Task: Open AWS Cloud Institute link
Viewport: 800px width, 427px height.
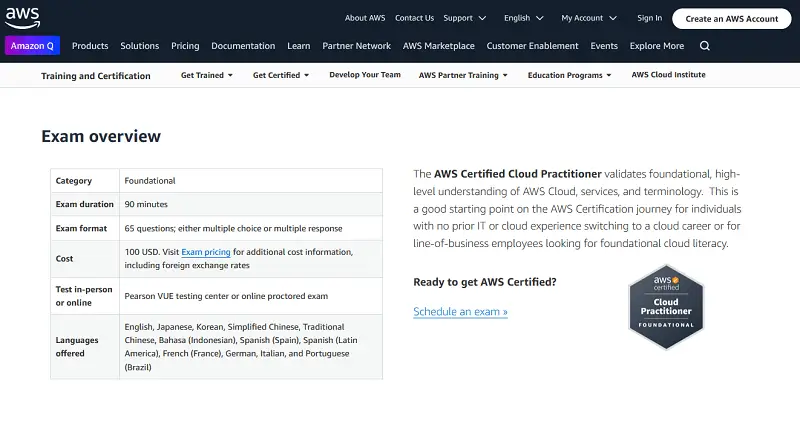Action: click(668, 74)
